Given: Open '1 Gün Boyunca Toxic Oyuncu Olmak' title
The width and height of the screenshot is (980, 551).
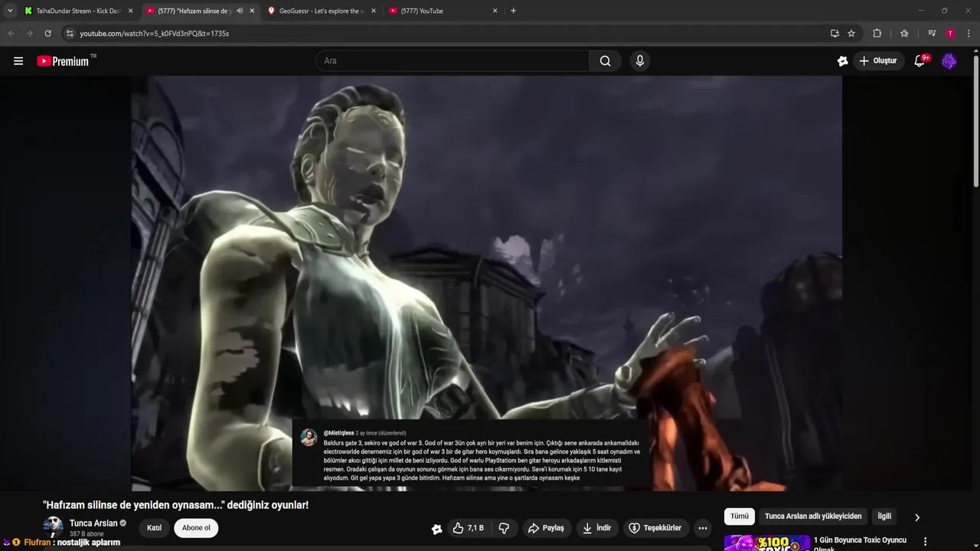Looking at the screenshot, I should [x=860, y=543].
